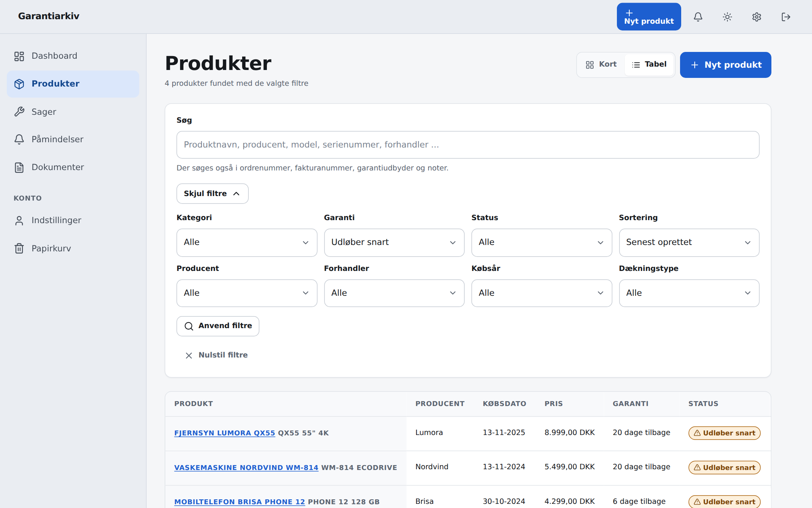This screenshot has width=812, height=508.
Task: Click Udløber snart badge in Lumora row
Action: [x=724, y=433]
